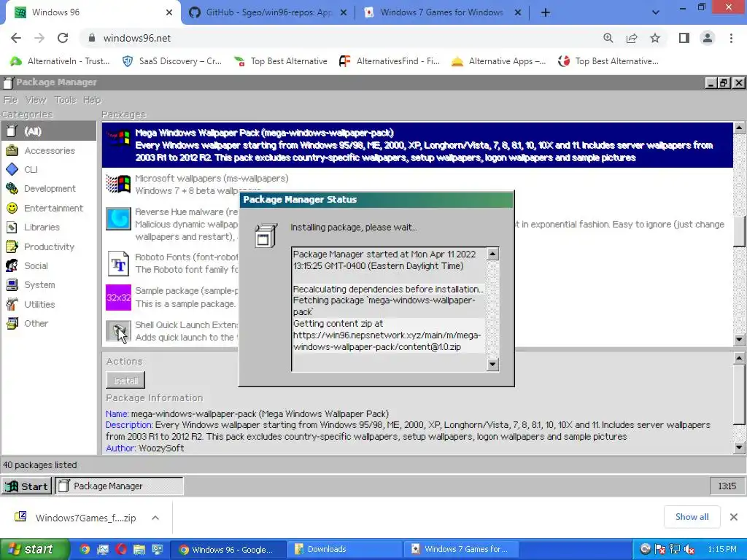Click the Mega Windows Wallpaper Pack icon
The image size is (747, 560).
[118, 138]
